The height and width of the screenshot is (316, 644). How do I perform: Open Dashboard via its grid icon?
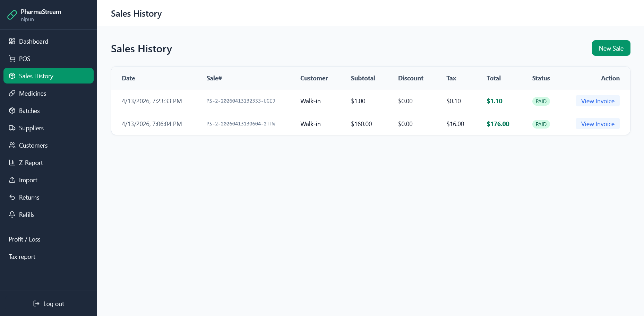click(12, 41)
